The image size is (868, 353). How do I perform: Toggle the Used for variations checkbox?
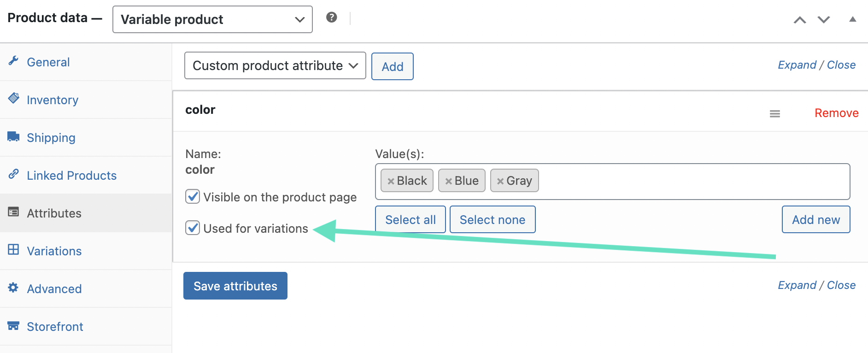click(x=193, y=228)
